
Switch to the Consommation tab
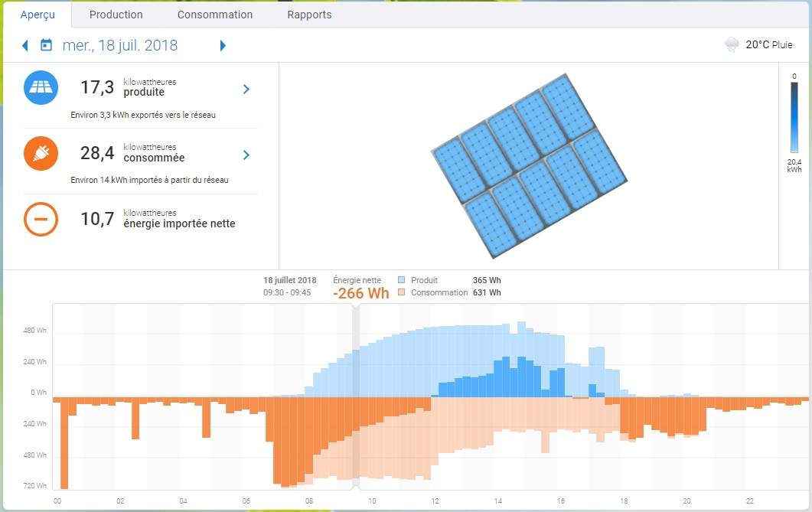[x=214, y=14]
